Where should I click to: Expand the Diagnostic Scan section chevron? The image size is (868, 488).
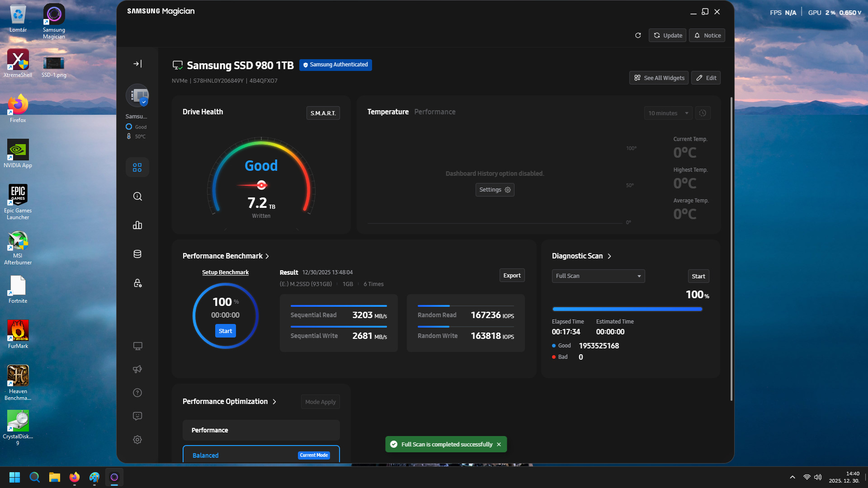[609, 256]
